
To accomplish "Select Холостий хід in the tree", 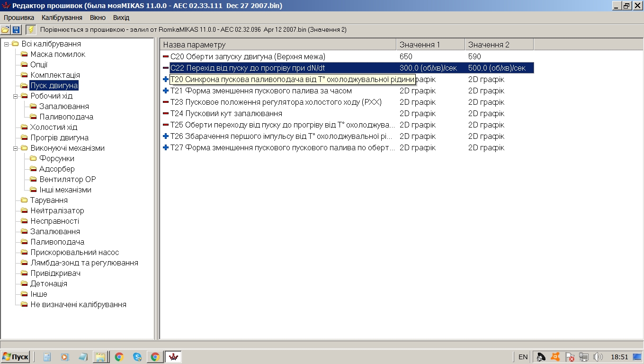I will 54,127.
